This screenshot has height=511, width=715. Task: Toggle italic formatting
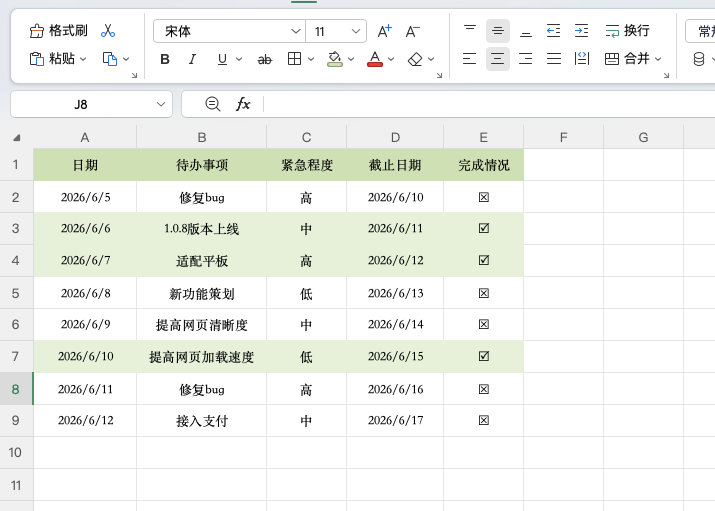pos(192,59)
